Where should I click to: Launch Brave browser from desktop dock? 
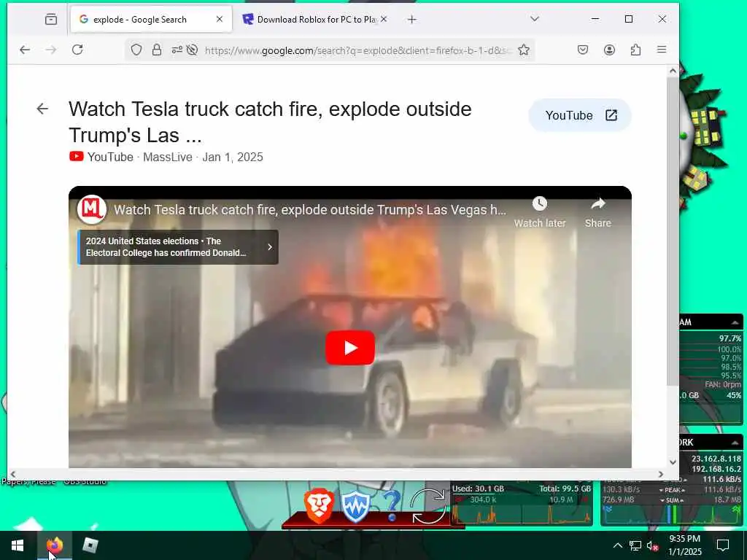[x=319, y=506]
